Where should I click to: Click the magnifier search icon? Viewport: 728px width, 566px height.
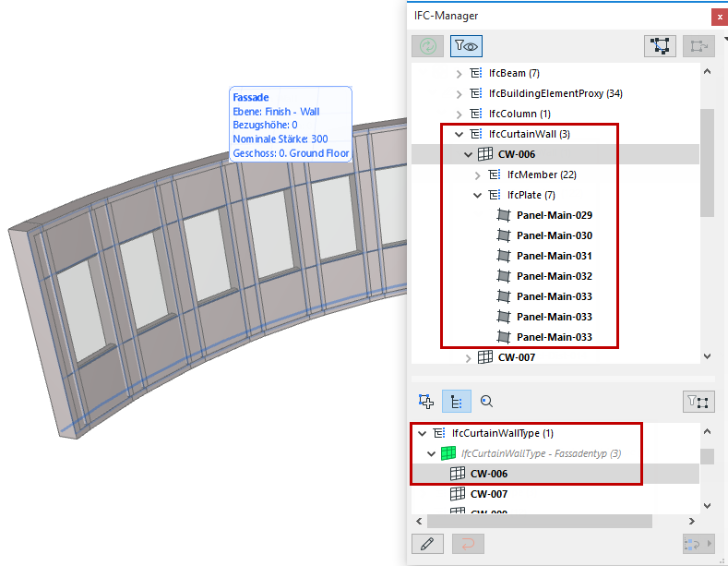pos(486,402)
